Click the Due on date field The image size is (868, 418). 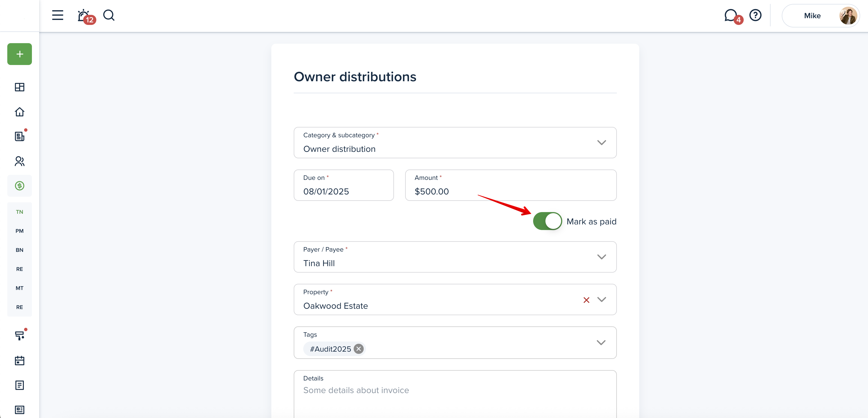[344, 185]
